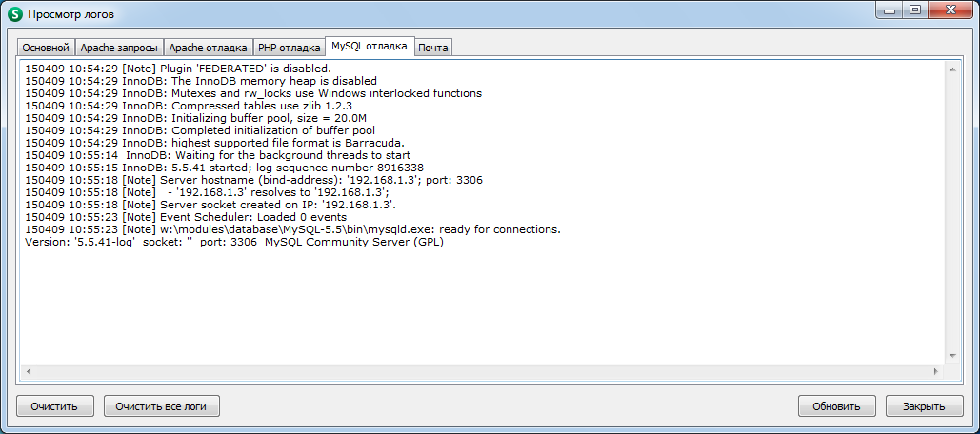Select the Apache отладка tab

pos(210,48)
